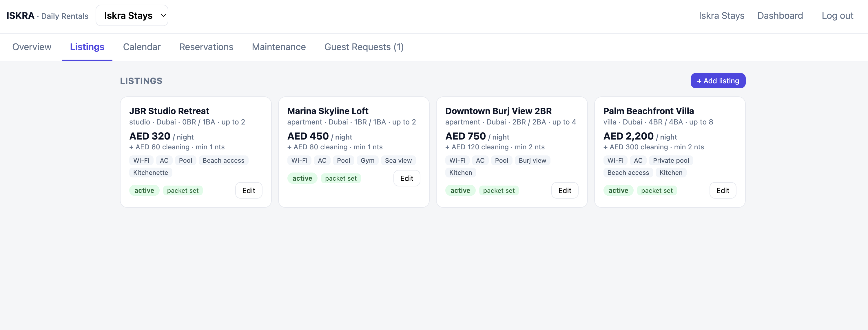
Task: Click the Gym amenity tag
Action: [367, 160]
